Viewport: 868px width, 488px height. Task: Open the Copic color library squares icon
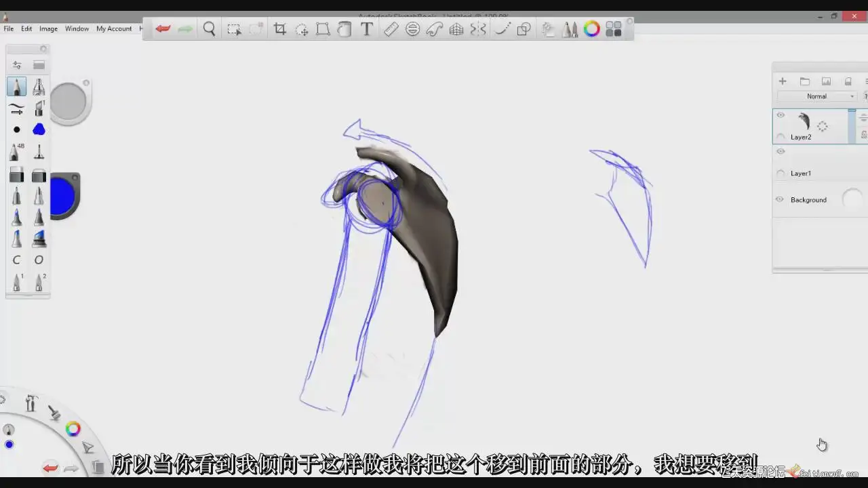point(614,29)
